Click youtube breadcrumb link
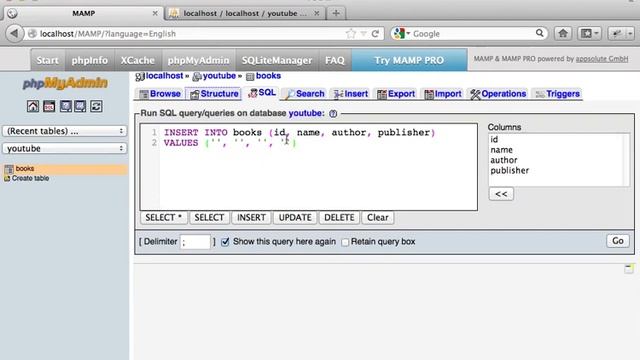The height and width of the screenshot is (360, 640). point(219,76)
